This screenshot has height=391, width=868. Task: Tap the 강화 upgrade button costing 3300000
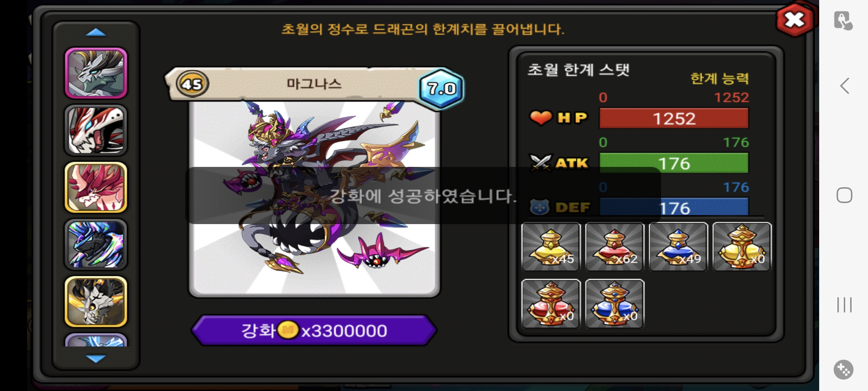[x=314, y=331]
